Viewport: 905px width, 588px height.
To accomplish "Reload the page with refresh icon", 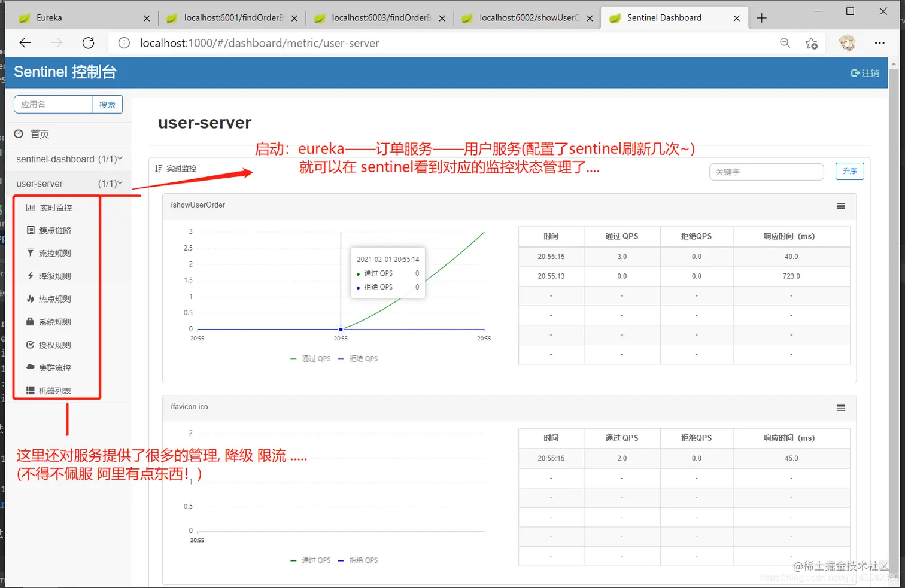I will point(89,42).
